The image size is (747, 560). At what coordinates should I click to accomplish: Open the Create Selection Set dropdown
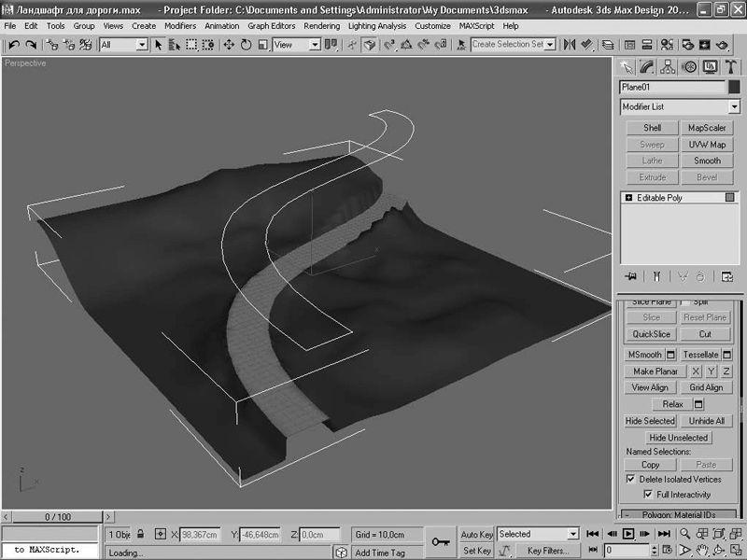[x=550, y=45]
